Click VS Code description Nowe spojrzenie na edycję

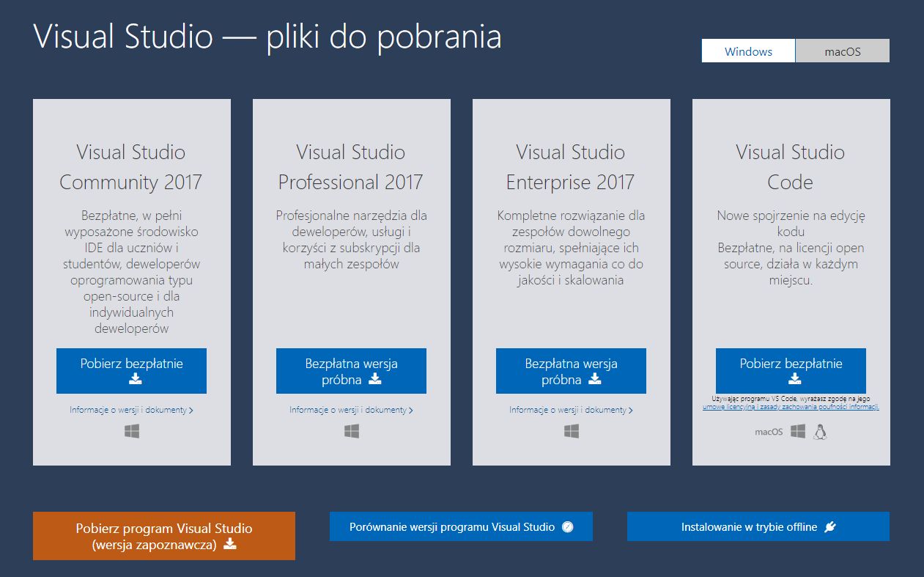(x=791, y=248)
